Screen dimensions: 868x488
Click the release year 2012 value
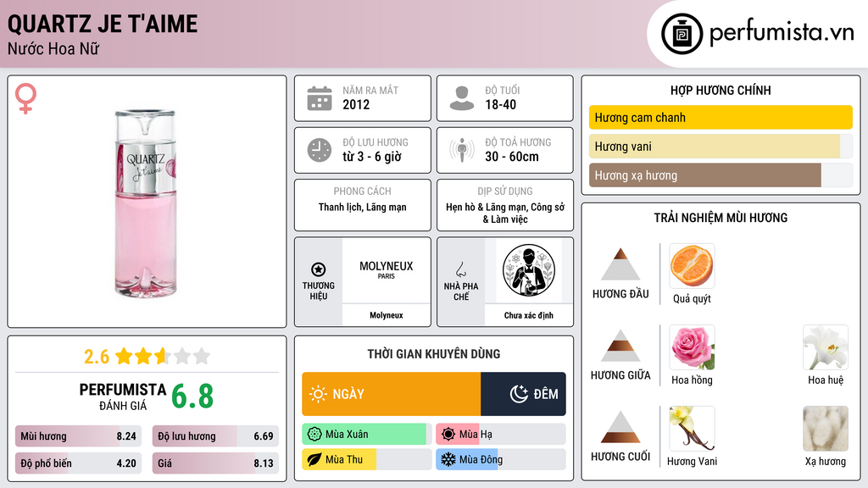(356, 104)
